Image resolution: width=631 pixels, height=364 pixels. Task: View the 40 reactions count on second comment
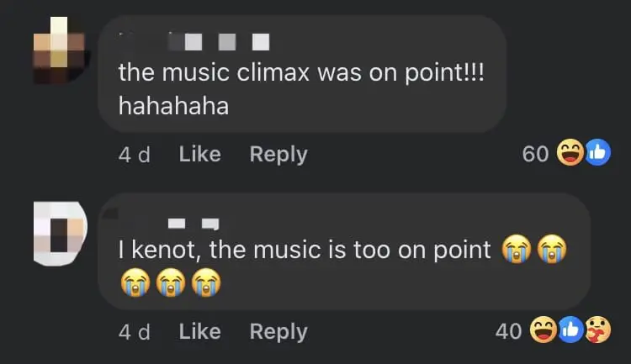(508, 331)
